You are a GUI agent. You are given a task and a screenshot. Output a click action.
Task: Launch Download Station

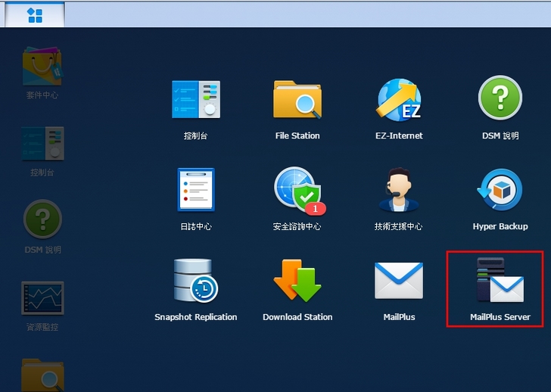click(x=297, y=280)
